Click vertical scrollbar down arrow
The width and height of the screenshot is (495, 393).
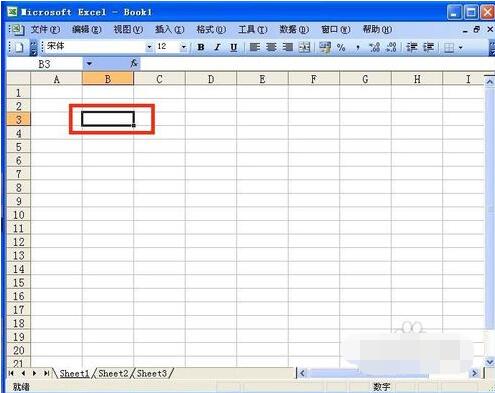tap(489, 361)
